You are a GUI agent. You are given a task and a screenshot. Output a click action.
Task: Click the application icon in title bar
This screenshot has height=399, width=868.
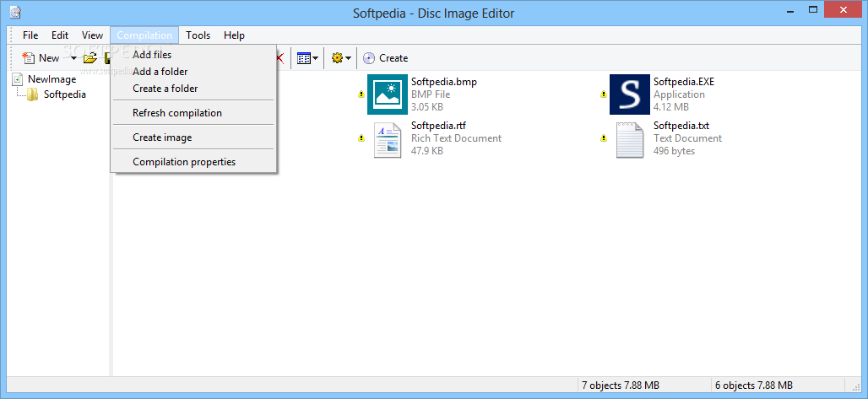[x=15, y=12]
